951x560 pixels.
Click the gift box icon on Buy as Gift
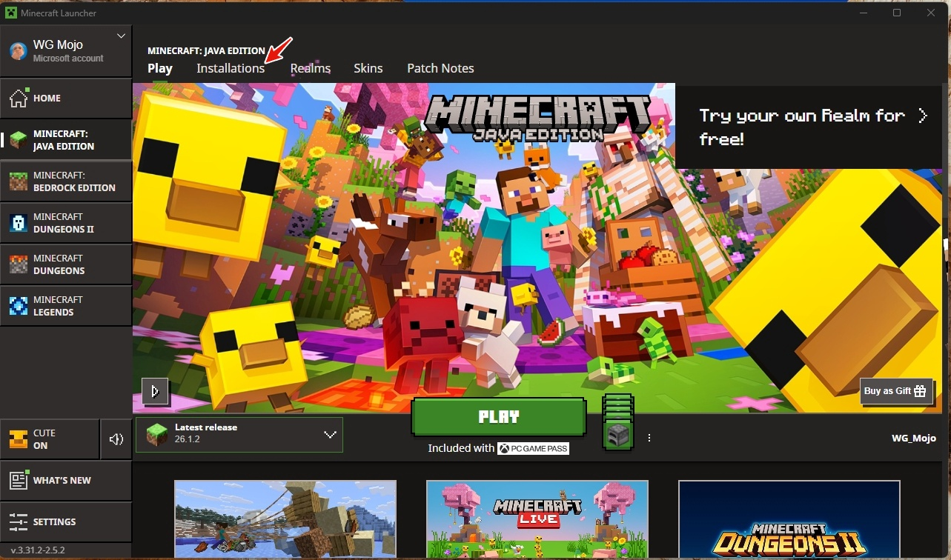click(921, 391)
